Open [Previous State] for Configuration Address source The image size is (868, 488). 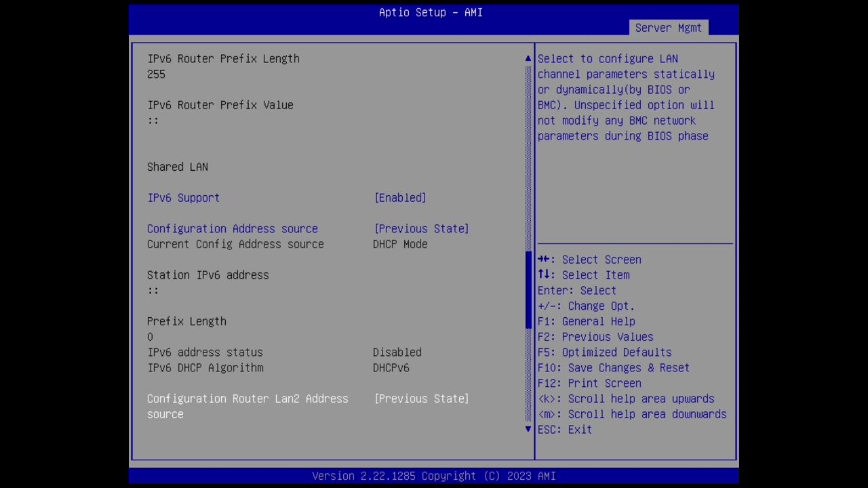click(x=421, y=228)
